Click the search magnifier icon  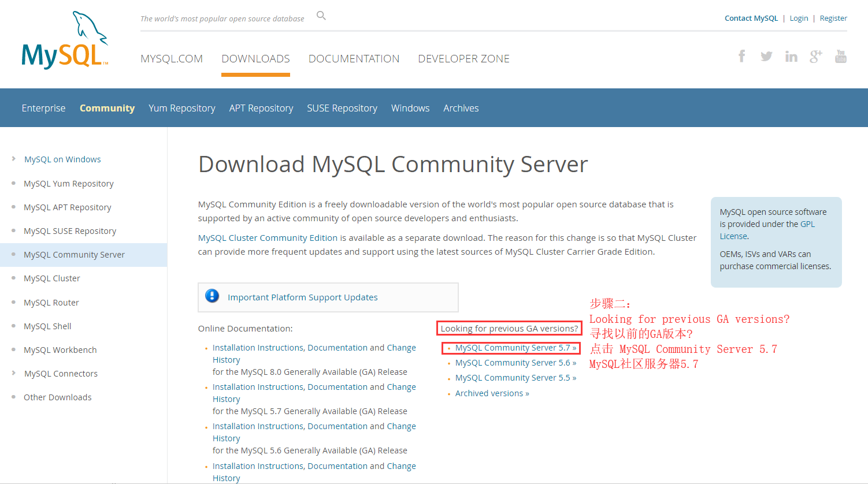[x=321, y=16]
